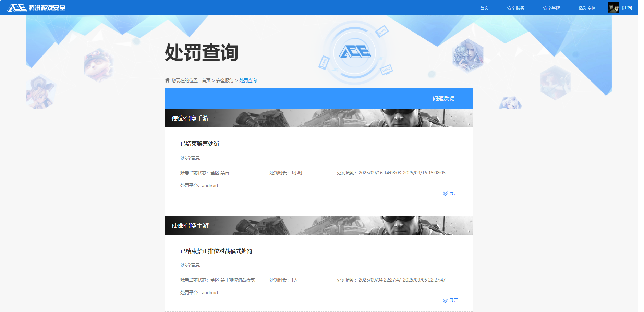Open the 首页 nav menu item
Image resolution: width=644 pixels, height=312 pixels.
[484, 8]
